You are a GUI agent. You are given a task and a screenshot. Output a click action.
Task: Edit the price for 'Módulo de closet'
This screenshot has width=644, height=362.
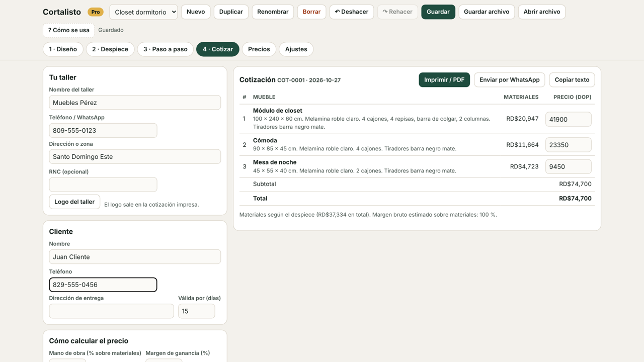(569, 119)
